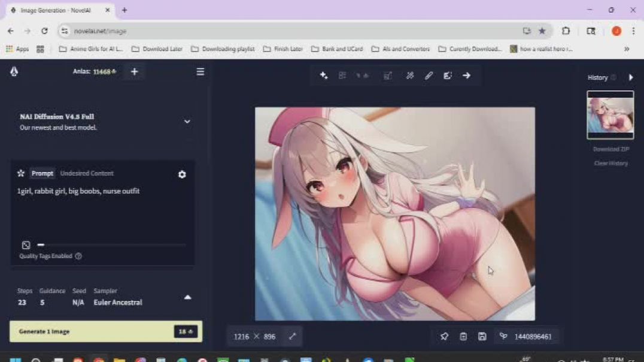Bookmark this page with the star icon

[542, 31]
